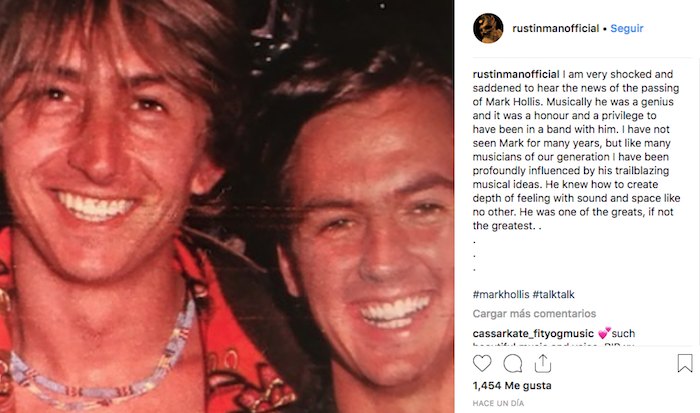Follow the account via Seguir
The height and width of the screenshot is (413, 700).
point(627,28)
